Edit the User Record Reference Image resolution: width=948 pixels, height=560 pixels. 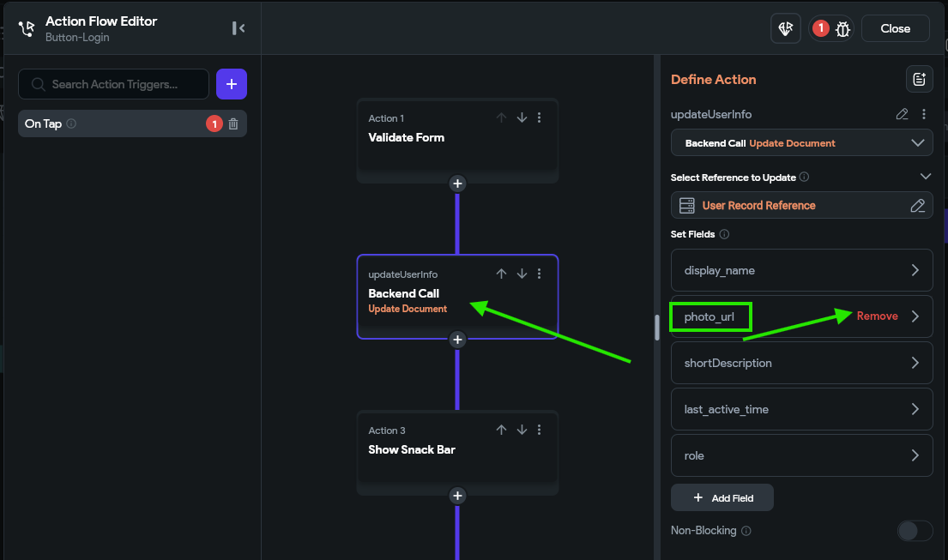coord(918,206)
